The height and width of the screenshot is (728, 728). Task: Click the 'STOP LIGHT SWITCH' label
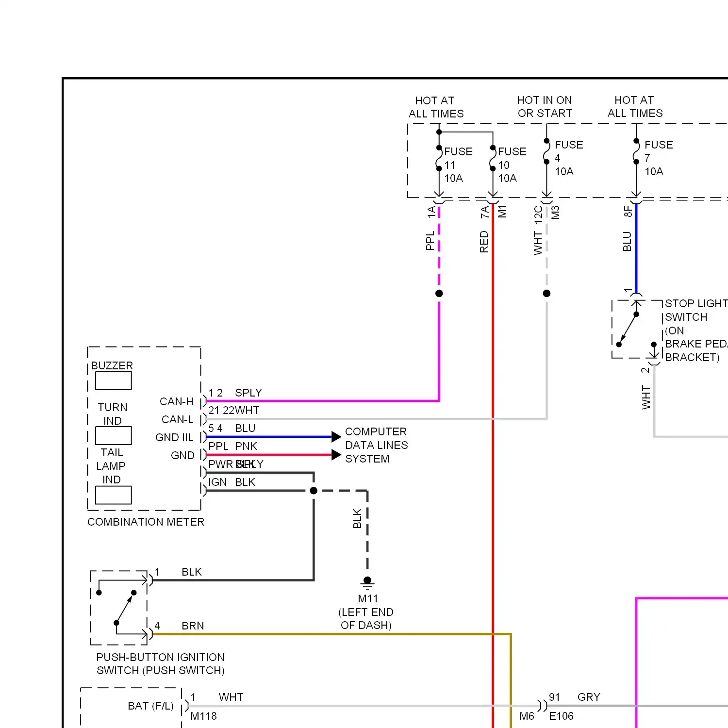[696, 310]
